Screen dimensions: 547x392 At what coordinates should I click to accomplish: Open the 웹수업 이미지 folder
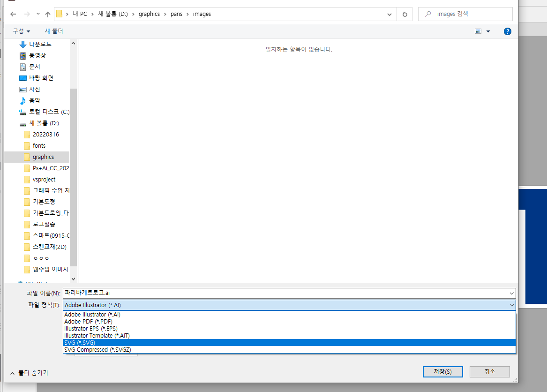[x=50, y=270]
